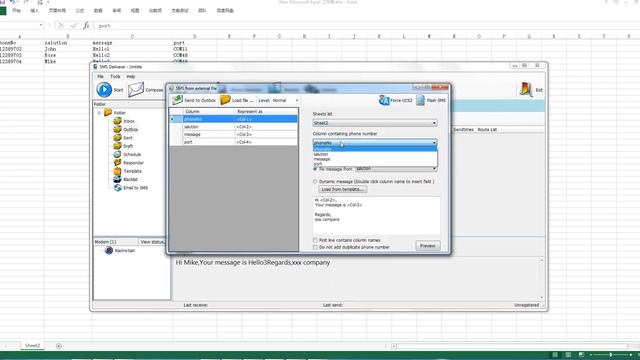Click the Excel formula bar input

367,26
